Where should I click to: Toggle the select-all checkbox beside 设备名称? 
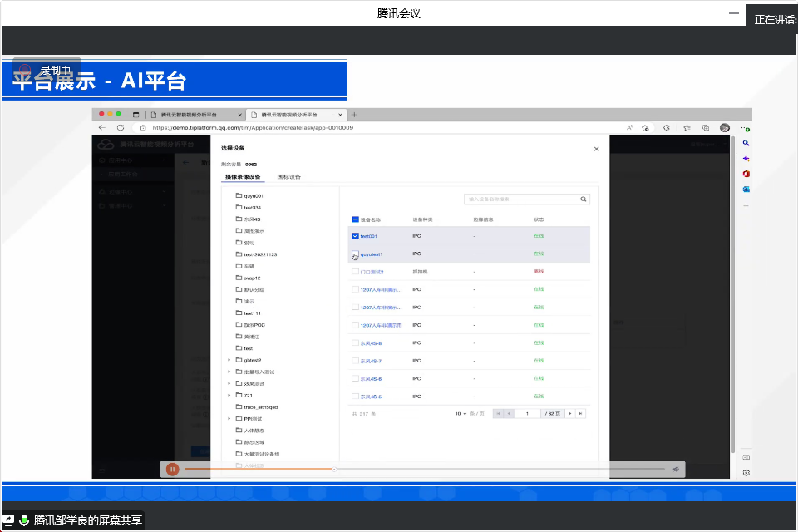pyautogui.click(x=356, y=219)
